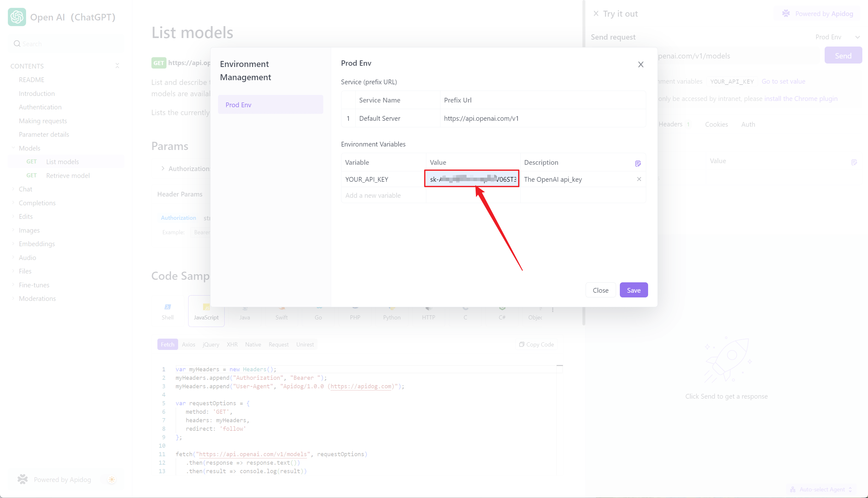The image size is (868, 498).
Task: Delete the YOUR_API_KEY variable row
Action: [639, 179]
